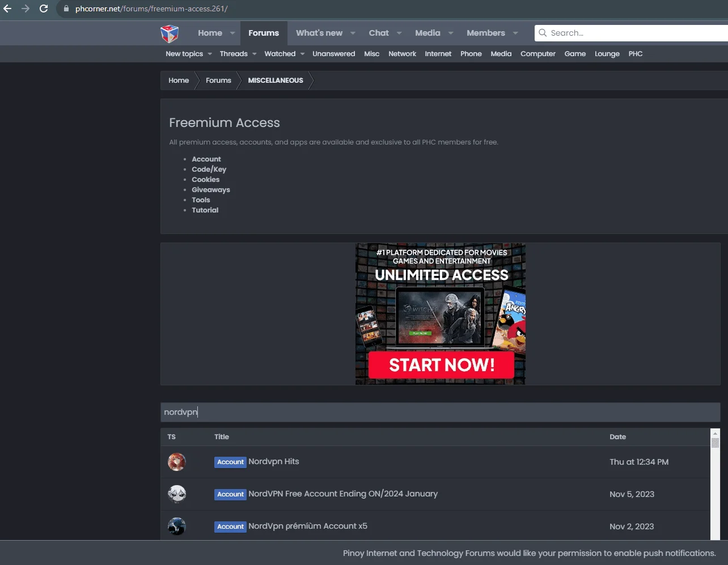The height and width of the screenshot is (565, 728).
Task: Go to the Internet forum link
Action: pos(438,54)
